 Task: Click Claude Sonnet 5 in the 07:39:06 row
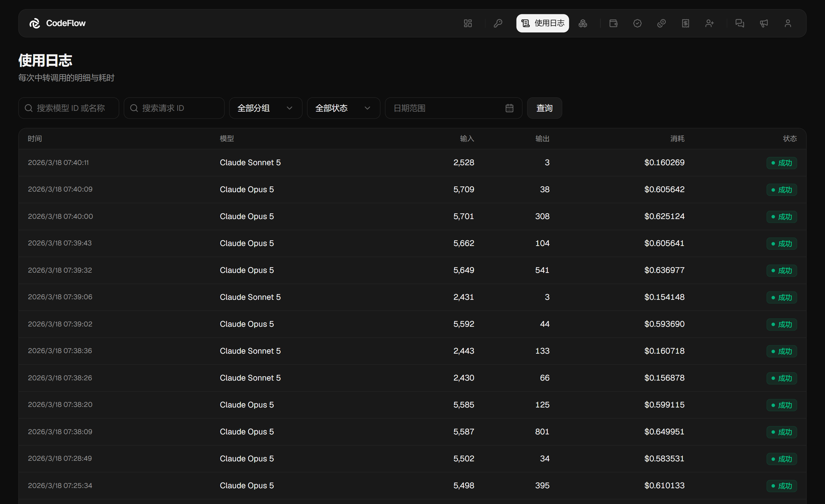pos(250,297)
